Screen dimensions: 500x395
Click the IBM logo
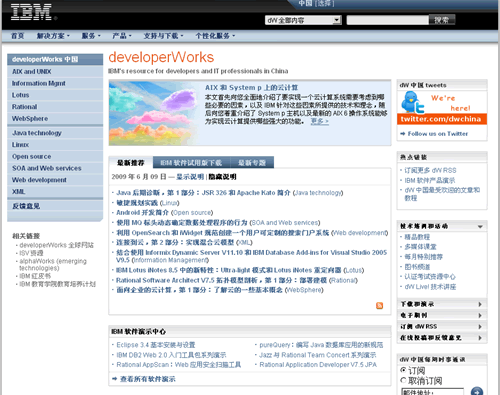click(31, 12)
